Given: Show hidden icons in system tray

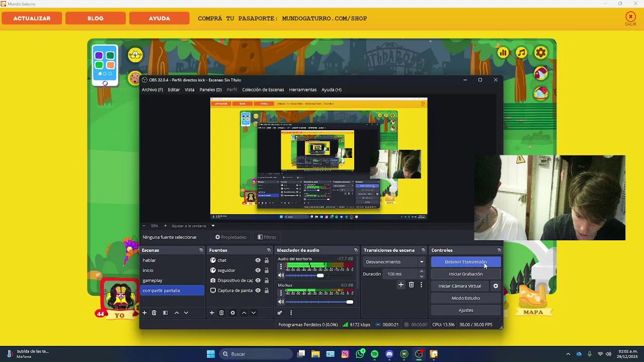Looking at the screenshot, I should [568, 354].
